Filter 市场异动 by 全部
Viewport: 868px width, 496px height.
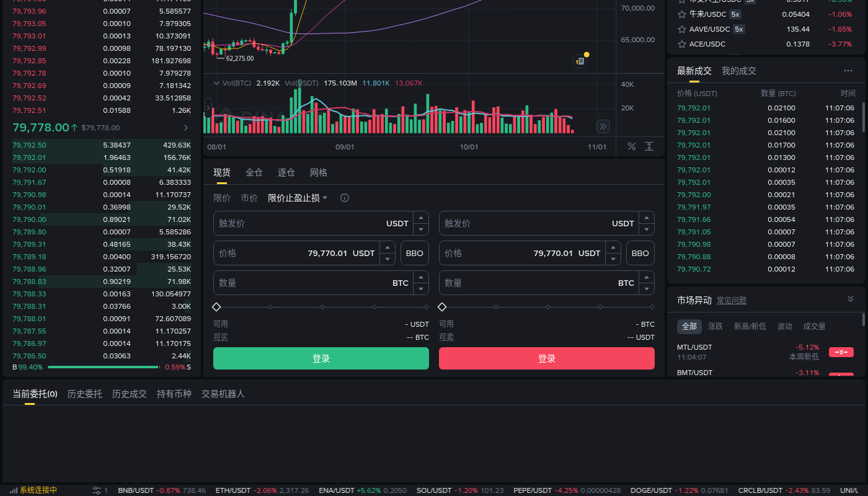[x=689, y=326]
